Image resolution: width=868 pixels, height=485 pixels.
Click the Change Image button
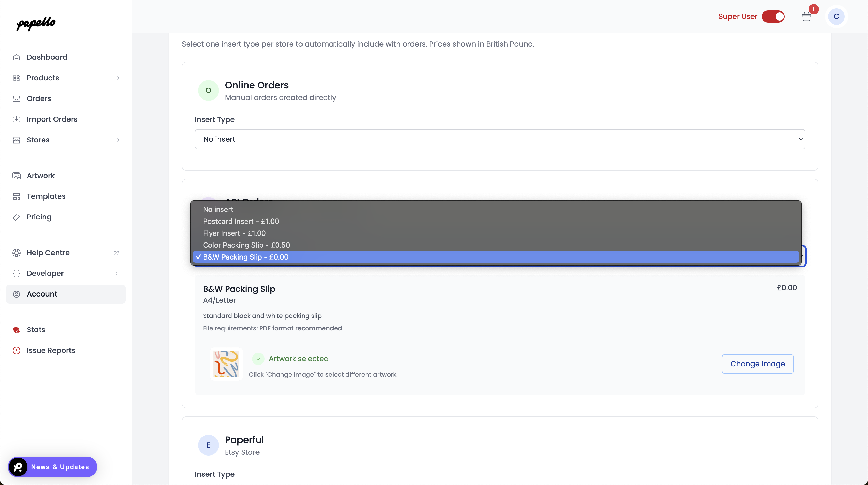757,364
